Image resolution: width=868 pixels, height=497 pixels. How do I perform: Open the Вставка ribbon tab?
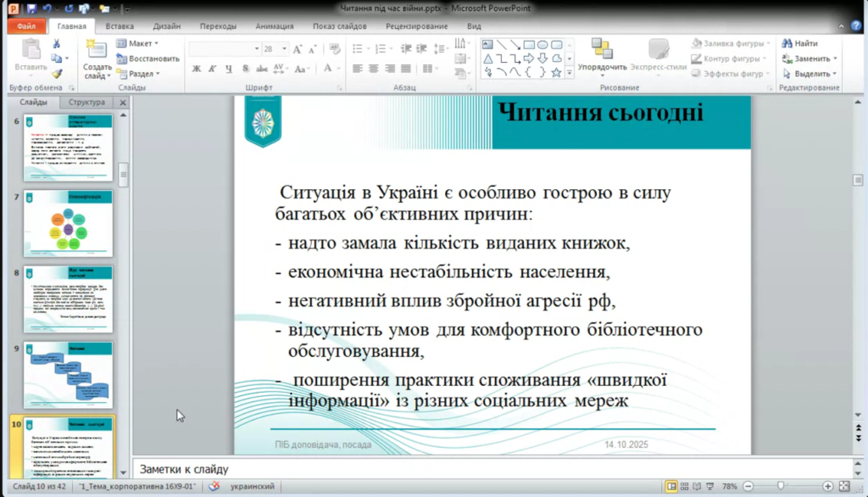click(x=120, y=26)
